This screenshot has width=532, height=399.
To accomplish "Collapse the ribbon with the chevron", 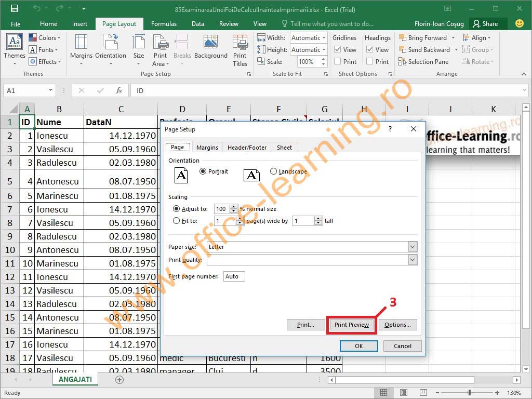I will [524, 74].
